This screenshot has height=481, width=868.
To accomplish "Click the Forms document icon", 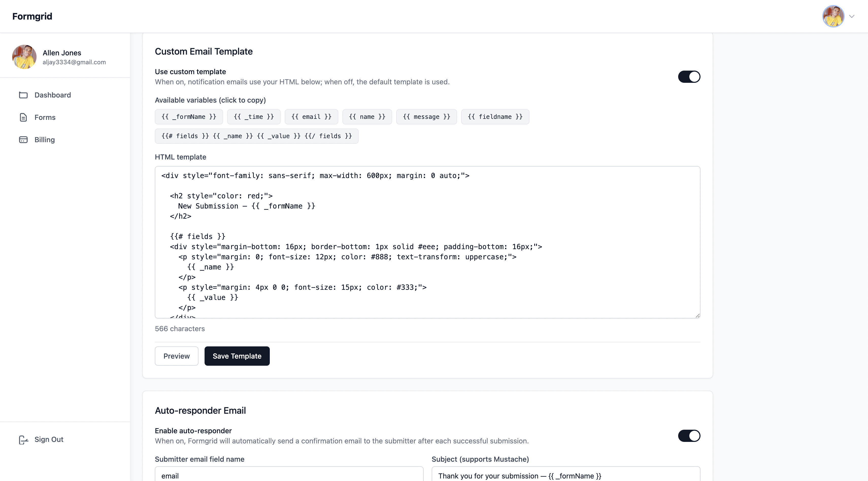I will [23, 117].
